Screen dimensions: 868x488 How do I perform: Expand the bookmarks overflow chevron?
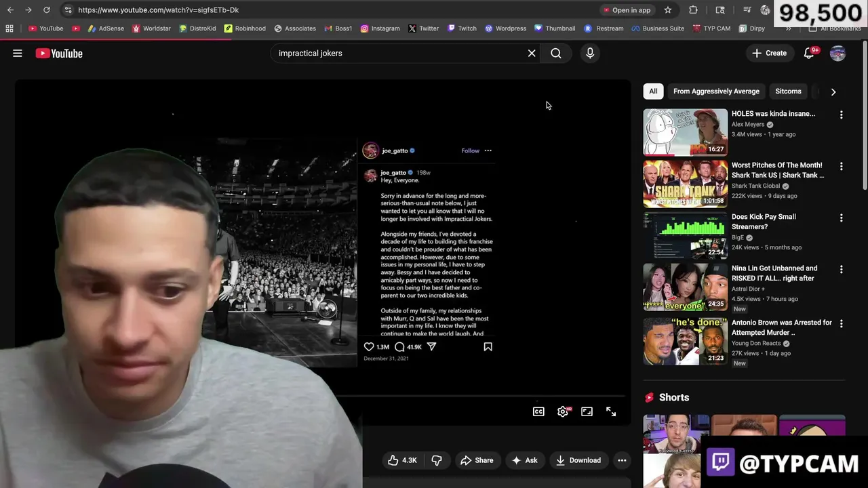(x=788, y=28)
